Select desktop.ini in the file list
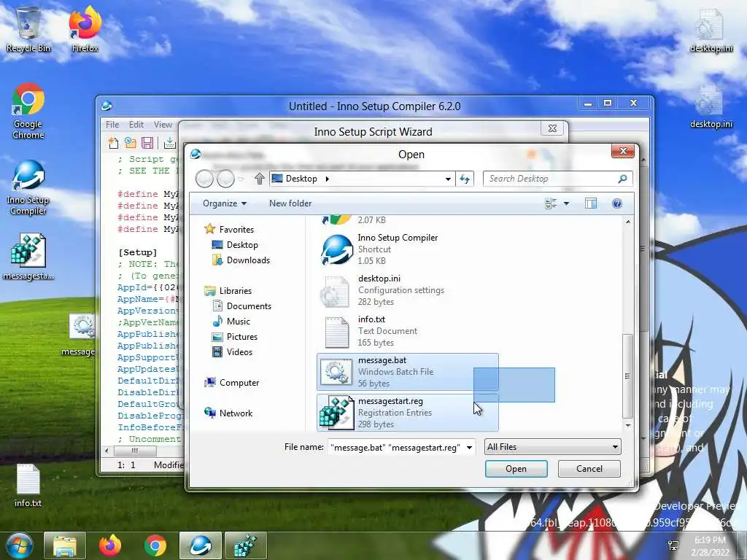 pyautogui.click(x=407, y=290)
